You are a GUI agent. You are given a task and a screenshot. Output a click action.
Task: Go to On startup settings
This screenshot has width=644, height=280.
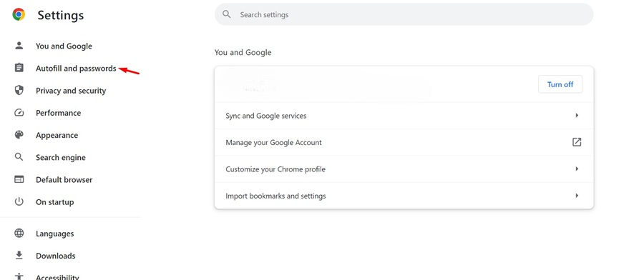pyautogui.click(x=54, y=202)
